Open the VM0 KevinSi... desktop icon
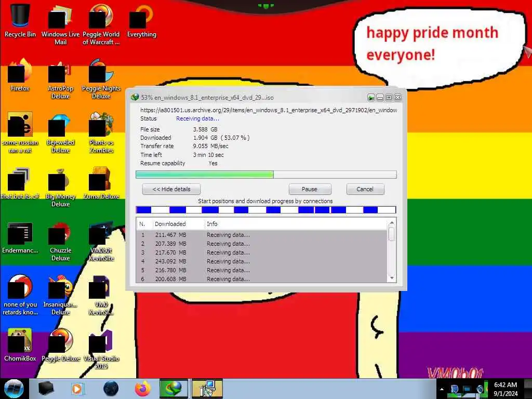The width and height of the screenshot is (532, 399). 101,295
